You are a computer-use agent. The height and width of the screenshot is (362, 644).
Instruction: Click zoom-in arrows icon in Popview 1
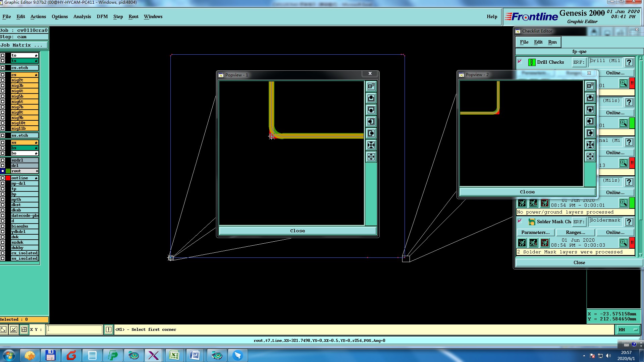coord(371,145)
